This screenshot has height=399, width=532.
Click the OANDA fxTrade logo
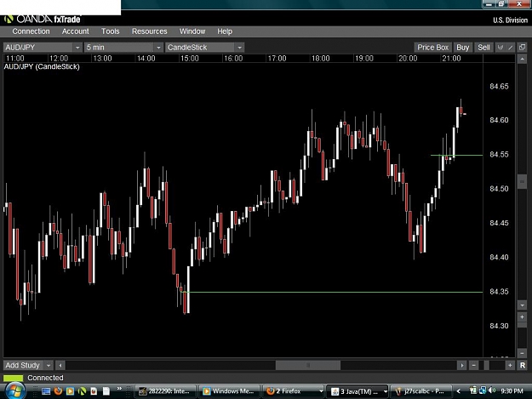pyautogui.click(x=43, y=20)
